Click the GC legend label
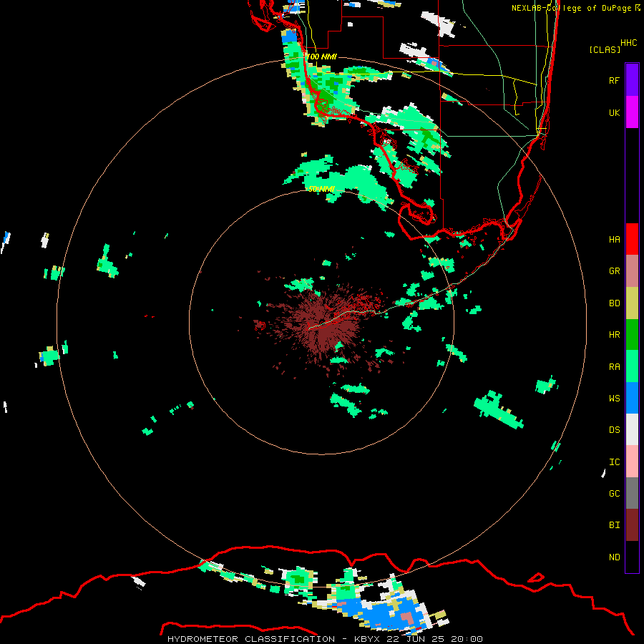This screenshot has height=644, width=644. tap(614, 493)
